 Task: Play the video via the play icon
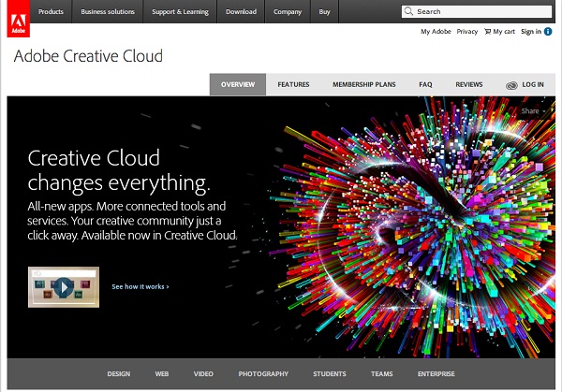point(63,286)
